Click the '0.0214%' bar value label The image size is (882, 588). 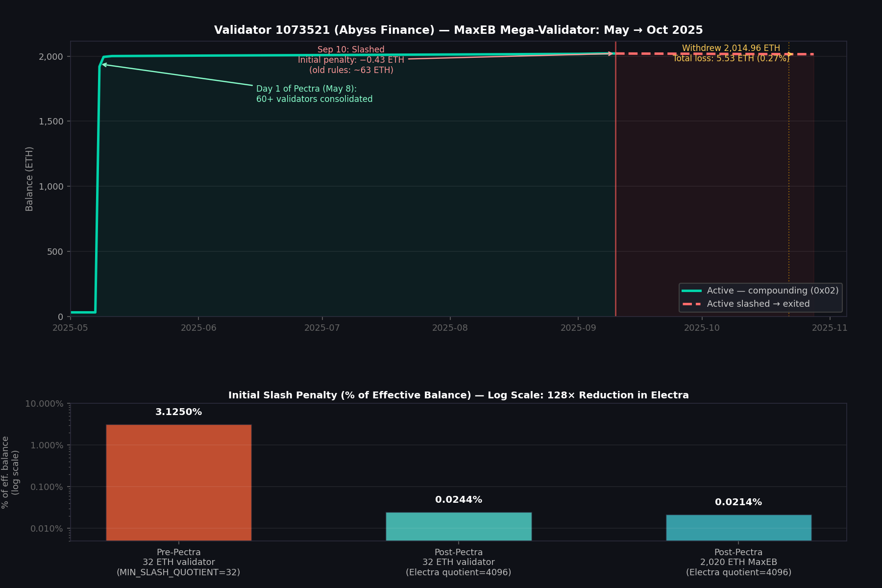pos(738,502)
